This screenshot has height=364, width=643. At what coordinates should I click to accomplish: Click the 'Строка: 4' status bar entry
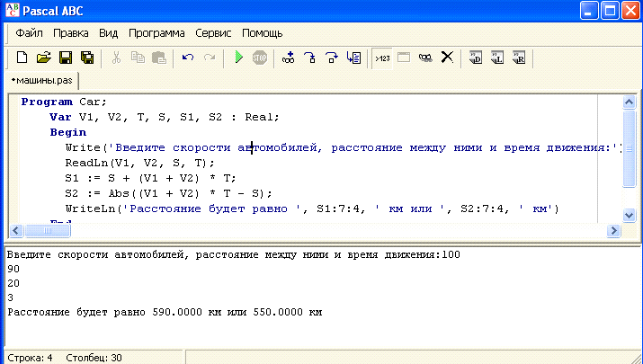(31, 358)
